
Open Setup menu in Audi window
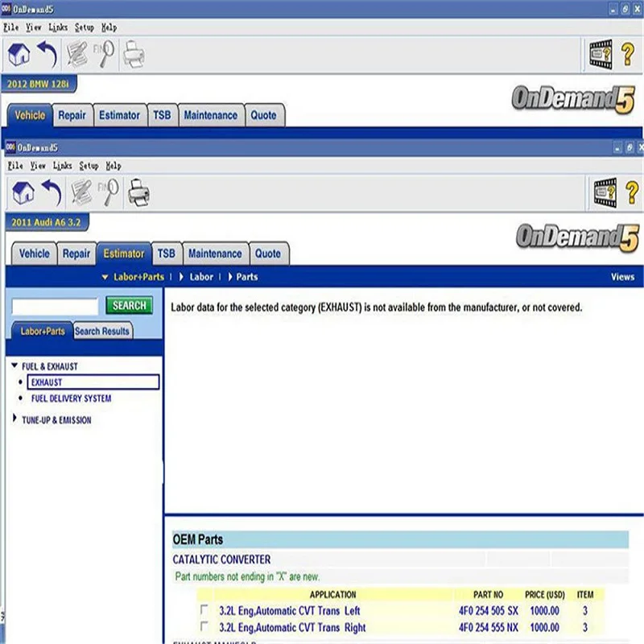(89, 166)
